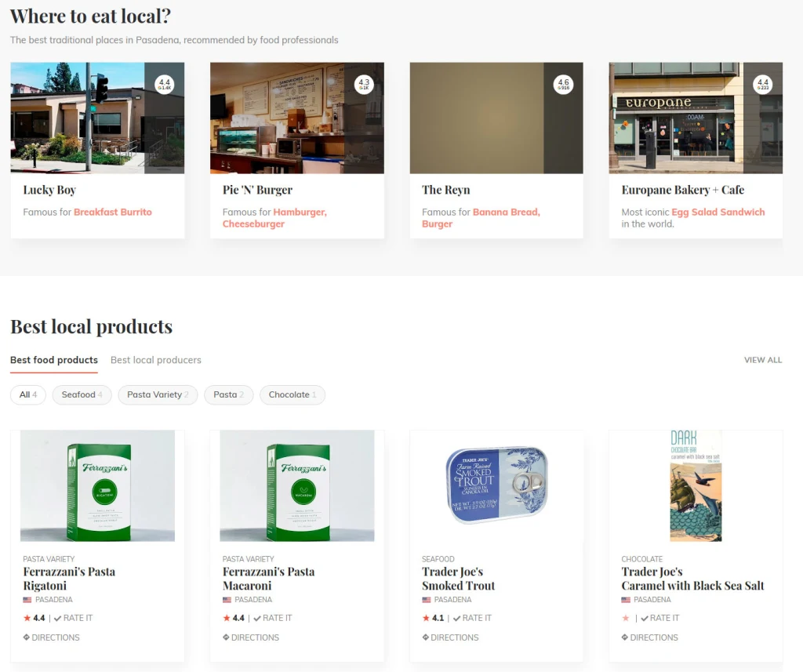
Task: Open the Pie 'N' Burger restaurant photo
Action: 297,118
